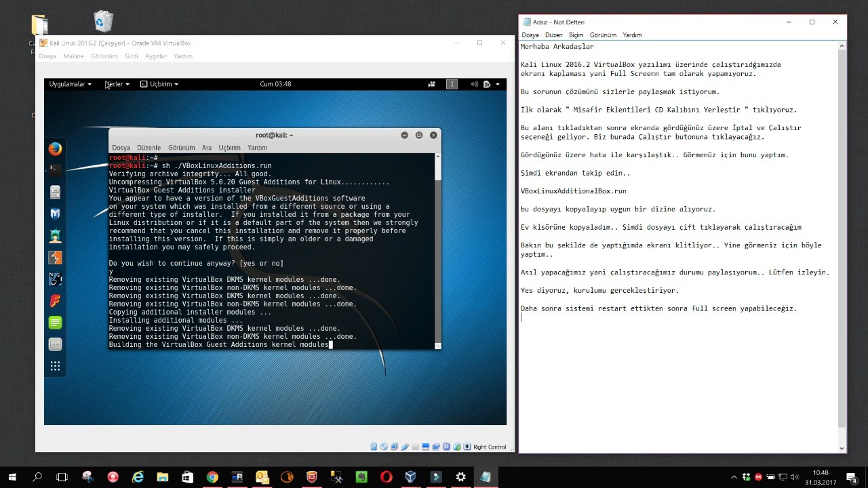Viewport: 868px width, 488px height.
Task: Open Makine menu in VirtualBox window
Action: 73,56
